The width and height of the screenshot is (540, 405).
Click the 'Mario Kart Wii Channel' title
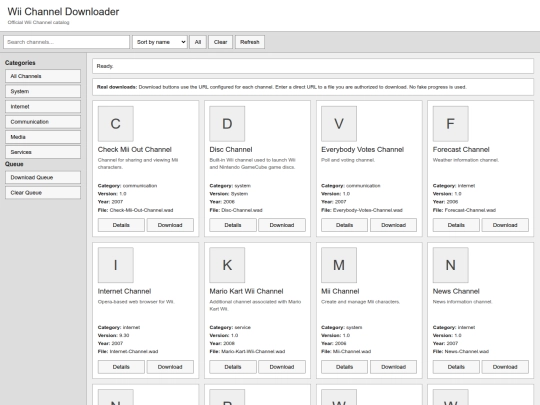(x=246, y=291)
